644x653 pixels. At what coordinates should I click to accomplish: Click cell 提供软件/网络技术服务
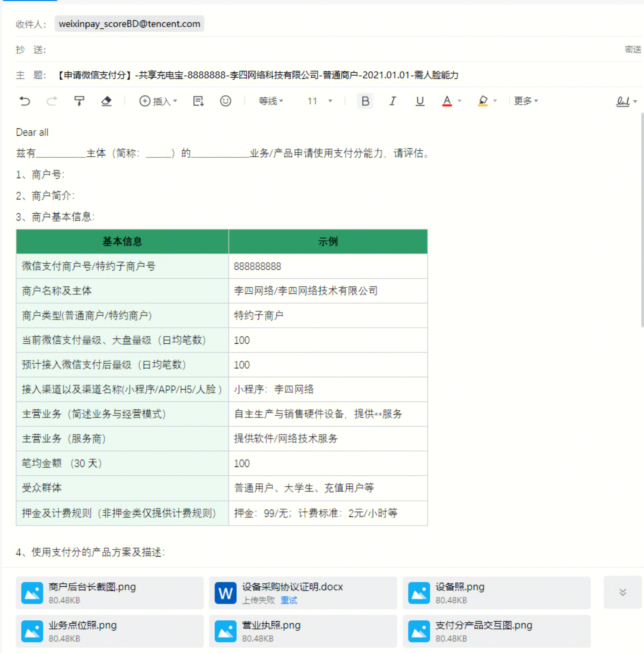pos(328,438)
